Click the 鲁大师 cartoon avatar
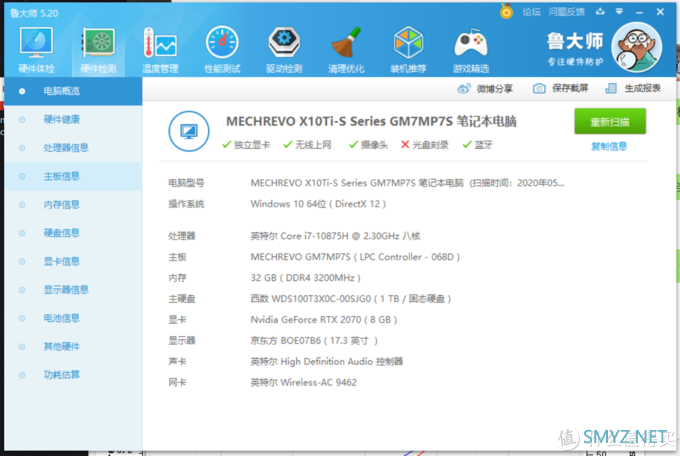Viewport: 680px width, 456px height. point(637,47)
